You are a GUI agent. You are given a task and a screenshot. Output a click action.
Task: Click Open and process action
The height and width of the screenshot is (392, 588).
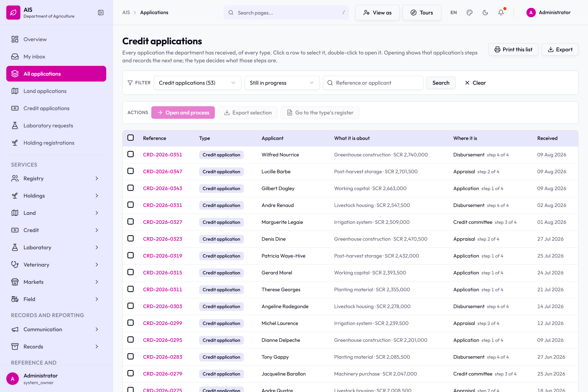pos(183,113)
